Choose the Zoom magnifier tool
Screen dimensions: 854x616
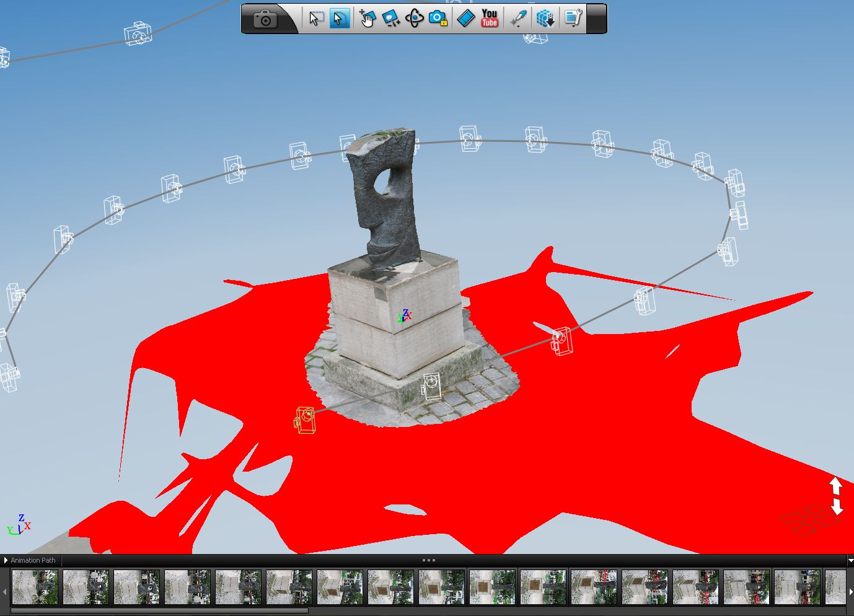click(x=390, y=19)
